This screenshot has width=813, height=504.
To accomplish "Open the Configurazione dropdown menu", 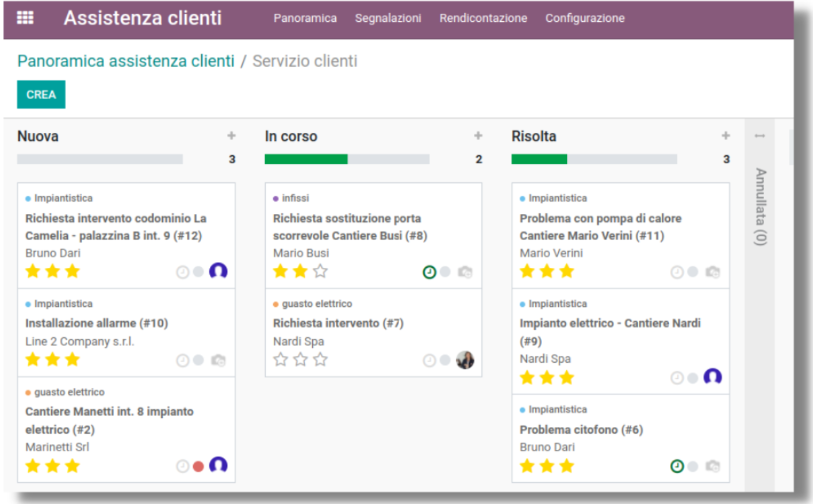I will pos(585,18).
